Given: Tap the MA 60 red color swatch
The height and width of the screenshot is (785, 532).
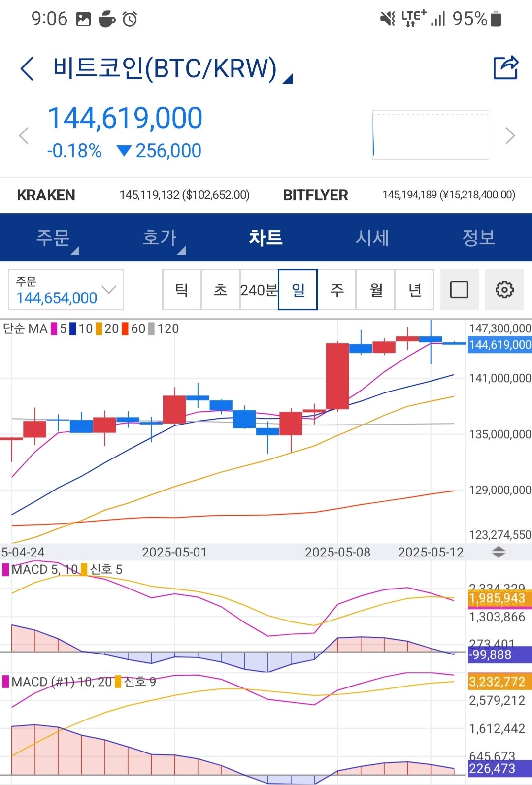Looking at the screenshot, I should point(125,328).
